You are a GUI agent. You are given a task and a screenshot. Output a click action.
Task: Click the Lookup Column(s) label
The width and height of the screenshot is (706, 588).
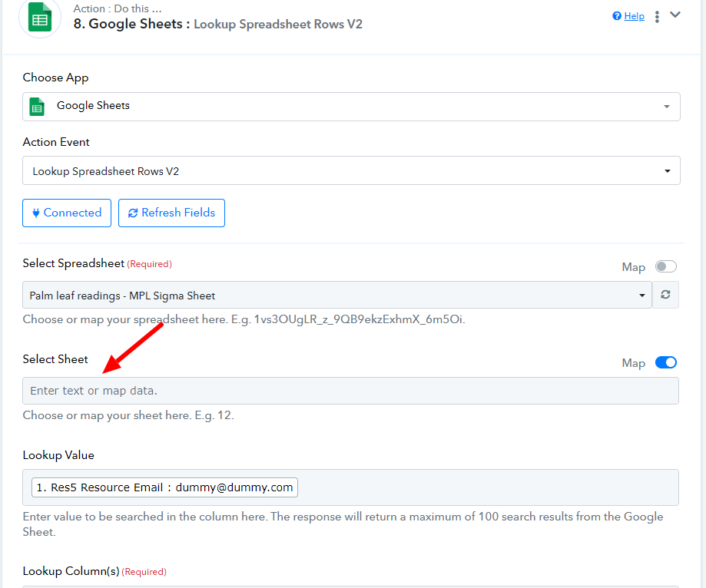coord(71,571)
